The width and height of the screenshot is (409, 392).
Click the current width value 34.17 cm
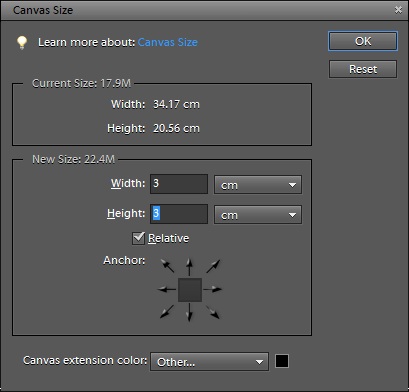[x=176, y=104]
